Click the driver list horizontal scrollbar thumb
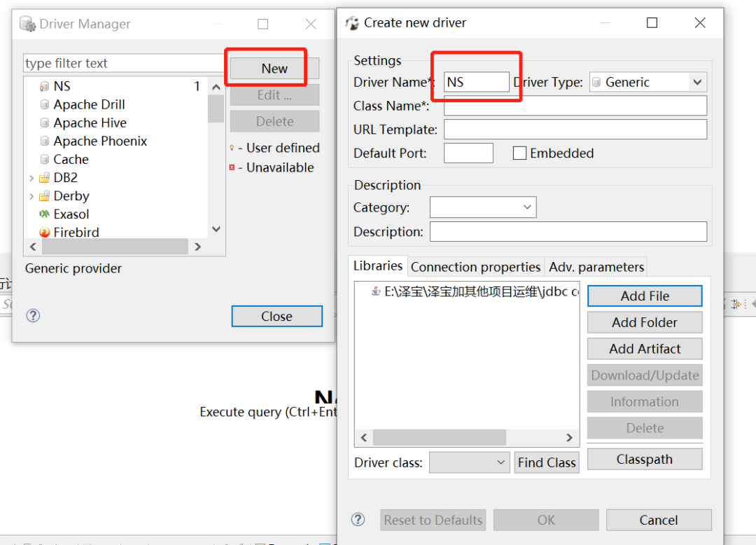This screenshot has width=756, height=545. tap(115, 247)
